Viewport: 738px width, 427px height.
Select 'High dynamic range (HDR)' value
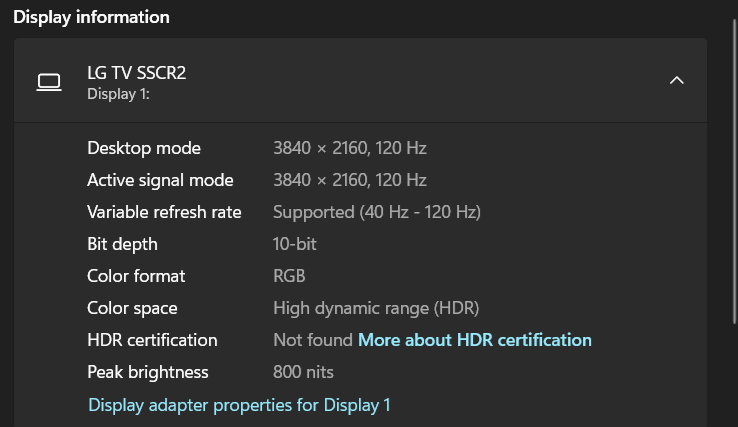[376, 308]
